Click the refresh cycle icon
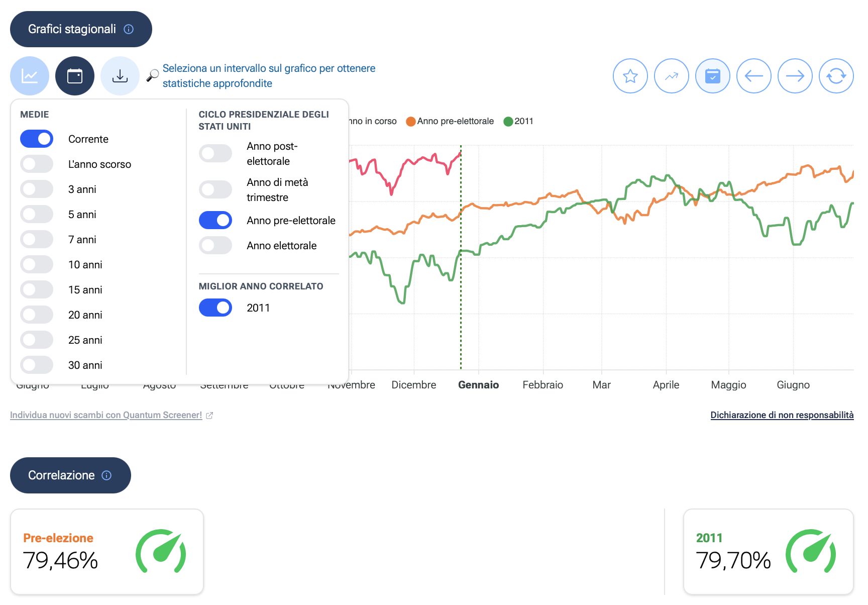 [836, 76]
